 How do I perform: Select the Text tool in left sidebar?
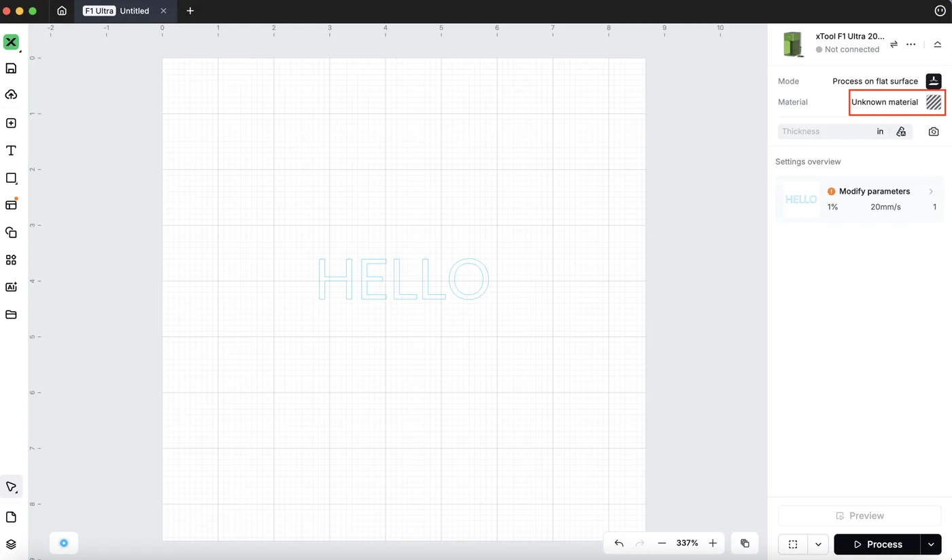point(11,150)
